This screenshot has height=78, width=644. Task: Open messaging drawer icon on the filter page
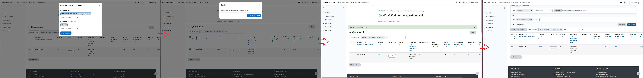tap(621, 3)
